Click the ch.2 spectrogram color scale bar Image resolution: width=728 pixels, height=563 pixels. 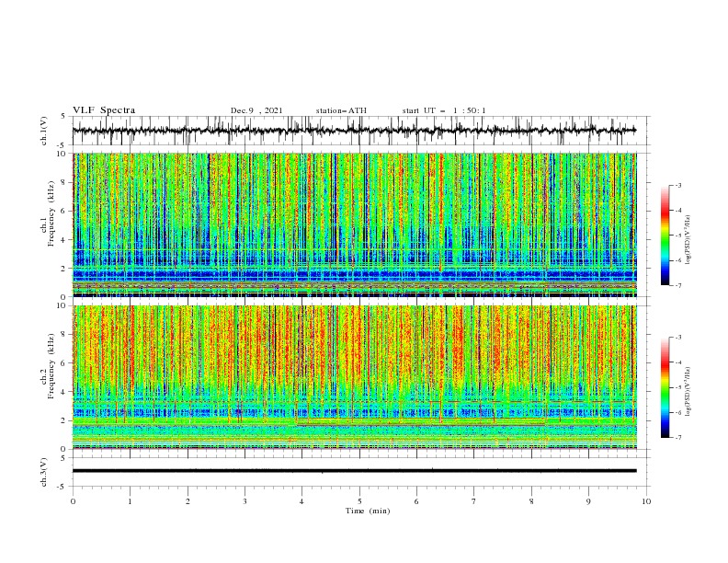click(x=665, y=387)
